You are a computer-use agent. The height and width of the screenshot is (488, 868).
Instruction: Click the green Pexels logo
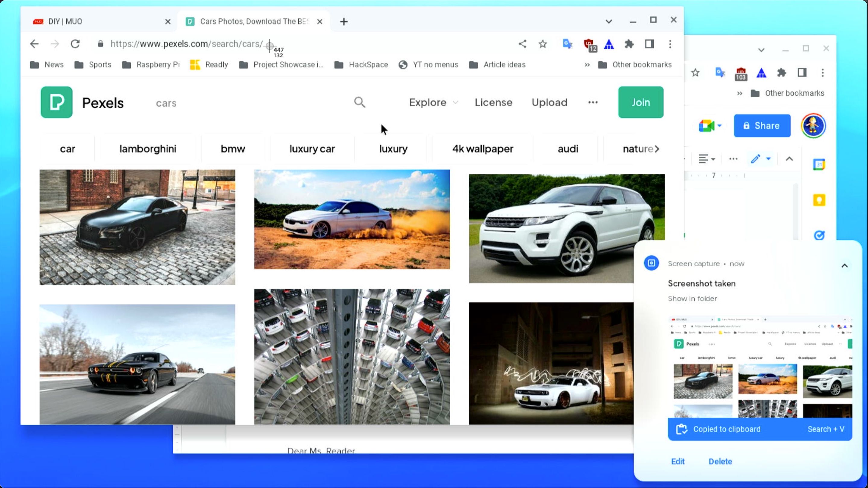coord(56,102)
